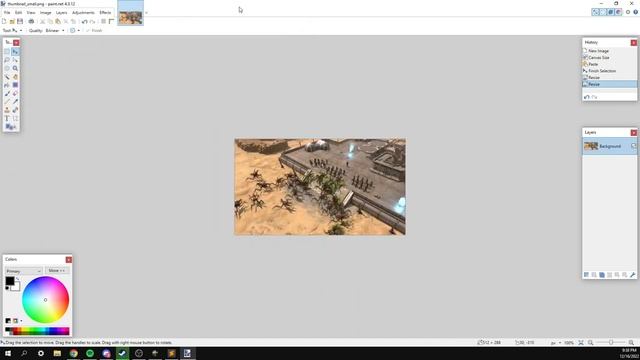Open Settings gear at top right
The width and height of the screenshot is (640, 360).
(x=628, y=12)
